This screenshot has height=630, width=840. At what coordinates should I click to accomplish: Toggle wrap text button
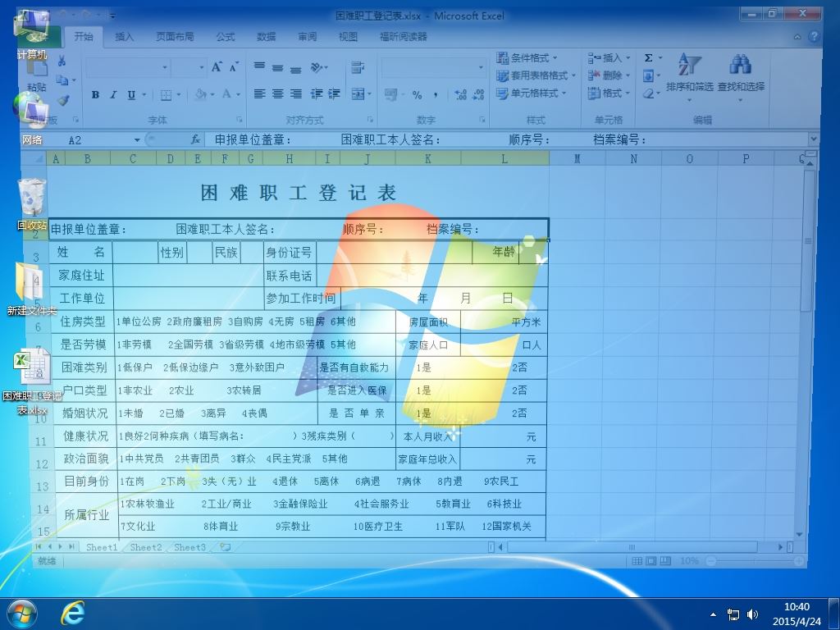pos(358,67)
